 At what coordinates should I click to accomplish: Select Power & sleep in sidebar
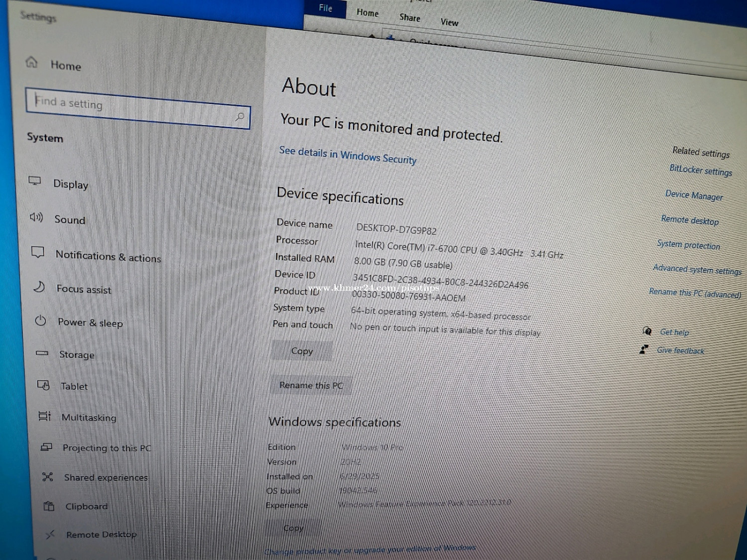pos(90,323)
